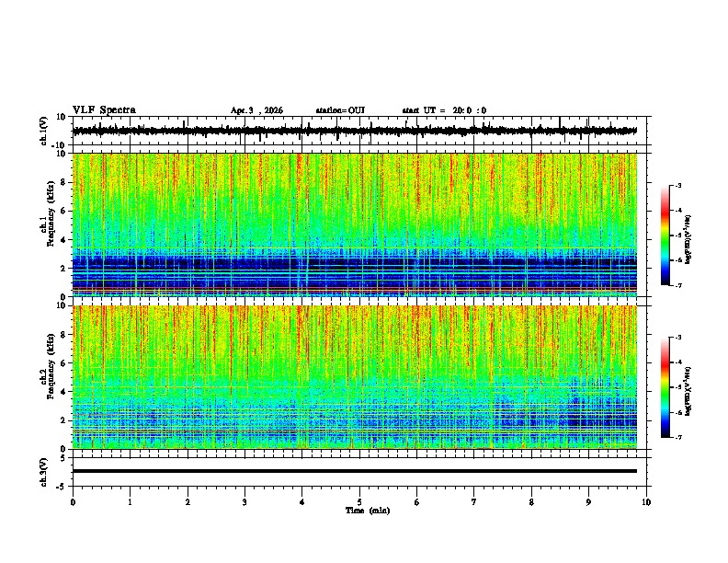This screenshot has width=728, height=563.
Task: Click the "6" kHz tick on ch.1 frequency axis
Action: 63,211
